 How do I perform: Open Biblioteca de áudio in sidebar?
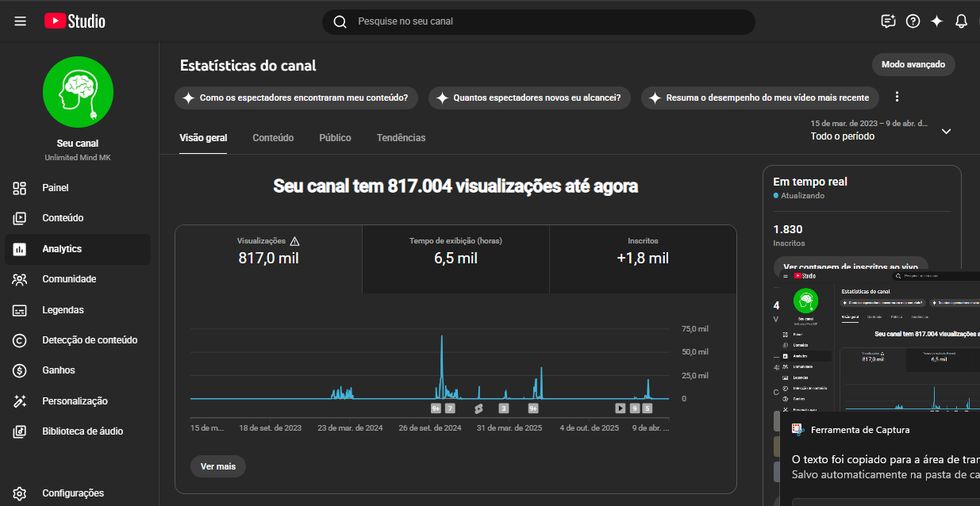coord(78,431)
